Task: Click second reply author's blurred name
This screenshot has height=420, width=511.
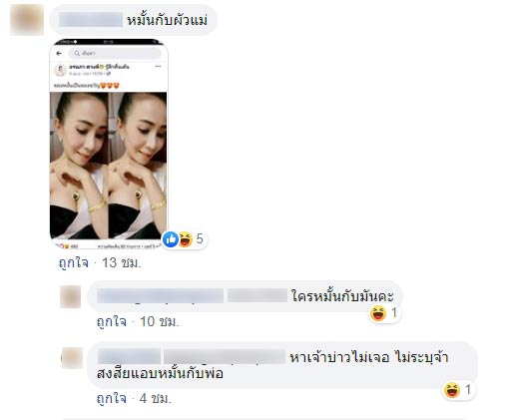Action: point(129,357)
